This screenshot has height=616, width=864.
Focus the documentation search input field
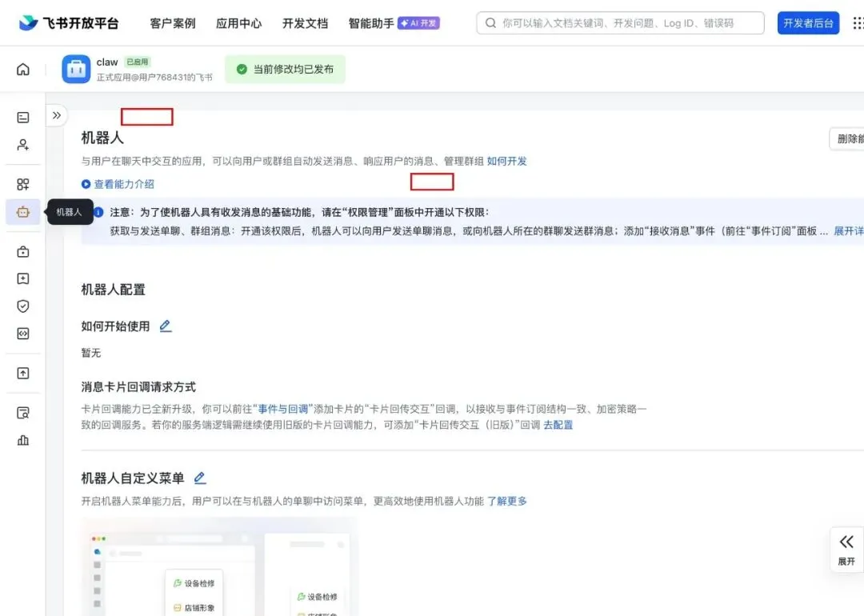[x=620, y=23]
